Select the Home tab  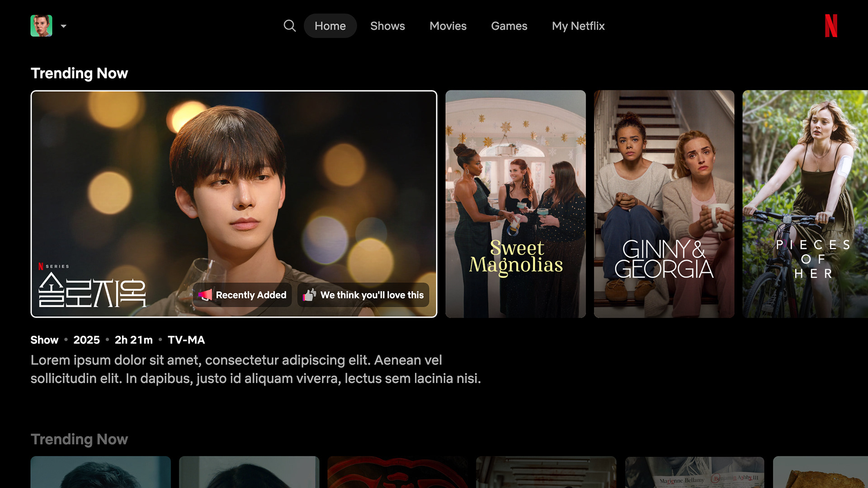pos(330,26)
